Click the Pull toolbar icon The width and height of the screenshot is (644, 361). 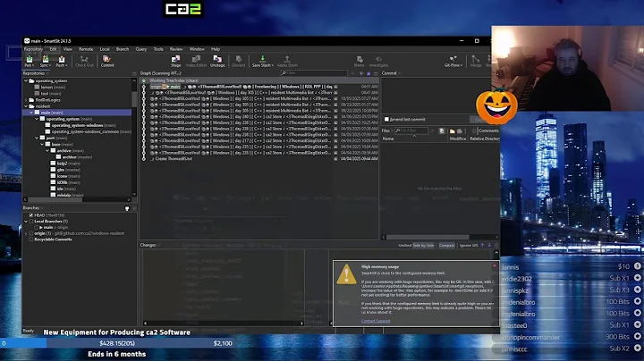pyautogui.click(x=30, y=61)
